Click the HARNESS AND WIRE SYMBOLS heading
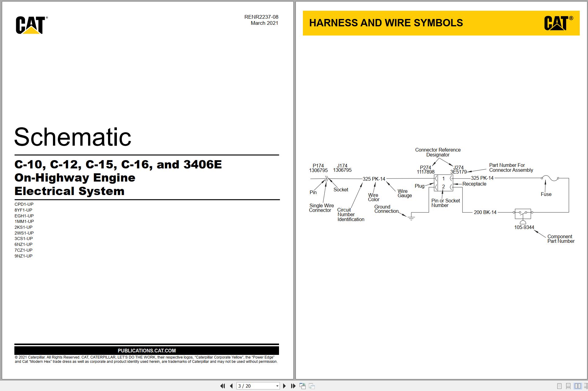The height and width of the screenshot is (391, 588). click(386, 23)
